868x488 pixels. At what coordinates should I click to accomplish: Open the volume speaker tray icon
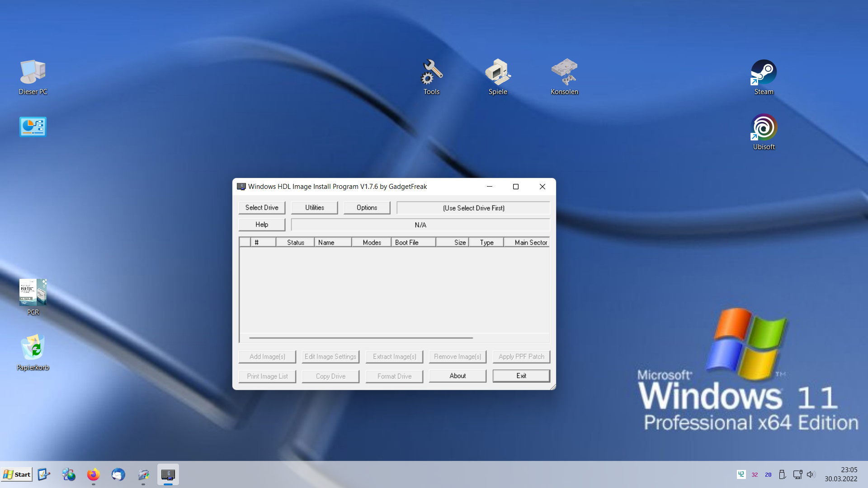pos(811,474)
